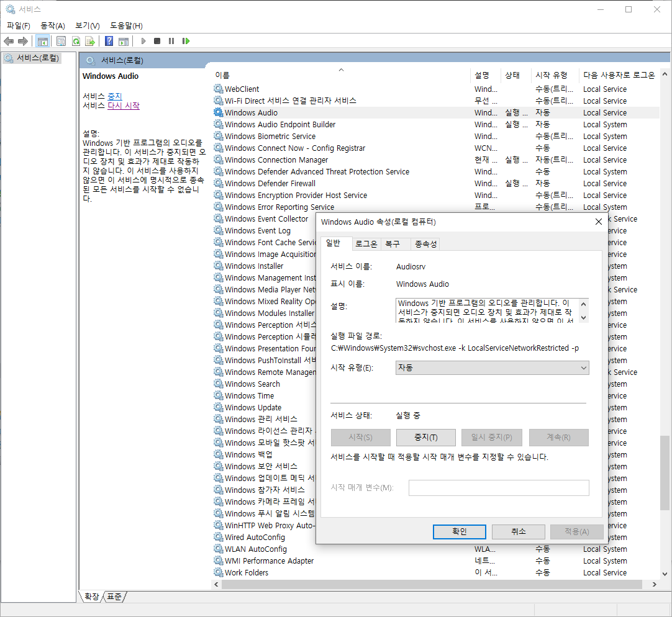The image size is (672, 617).
Task: Toggle the console tree show/hide toolbar icon
Action: tap(42, 41)
